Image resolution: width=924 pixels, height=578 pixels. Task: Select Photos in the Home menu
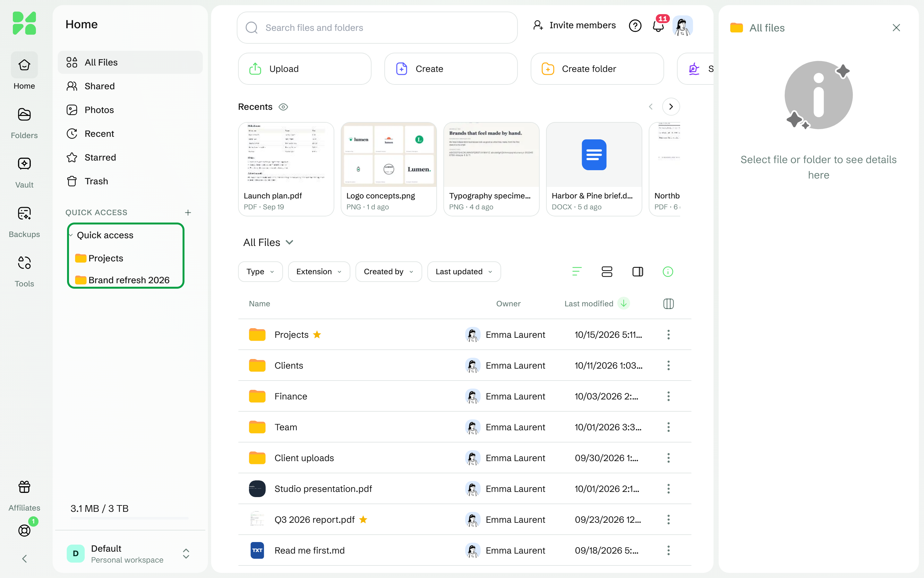[130, 110]
